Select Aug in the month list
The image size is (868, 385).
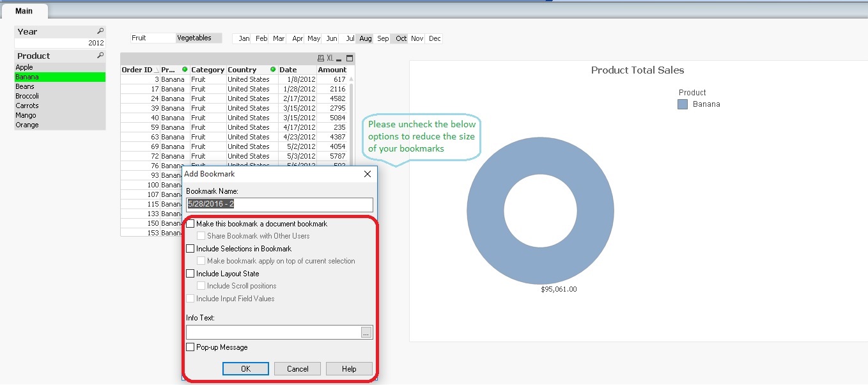tap(366, 39)
